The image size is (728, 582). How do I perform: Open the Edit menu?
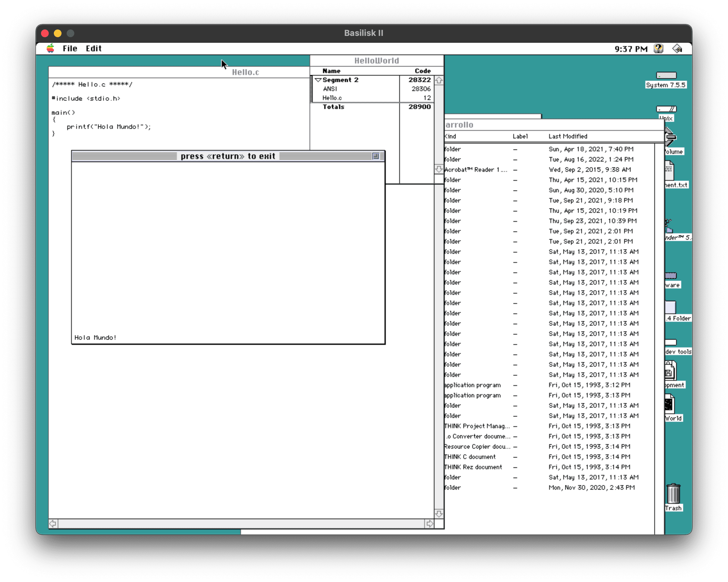[94, 48]
